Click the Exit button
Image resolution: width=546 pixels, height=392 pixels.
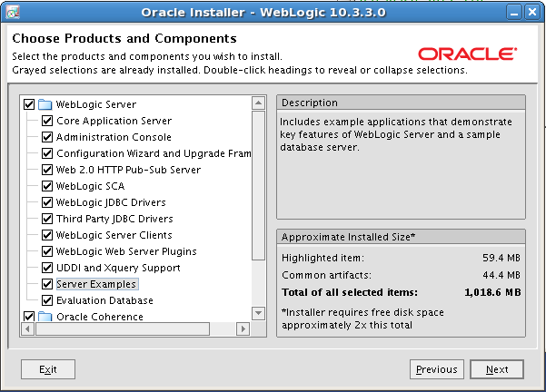click(x=48, y=369)
